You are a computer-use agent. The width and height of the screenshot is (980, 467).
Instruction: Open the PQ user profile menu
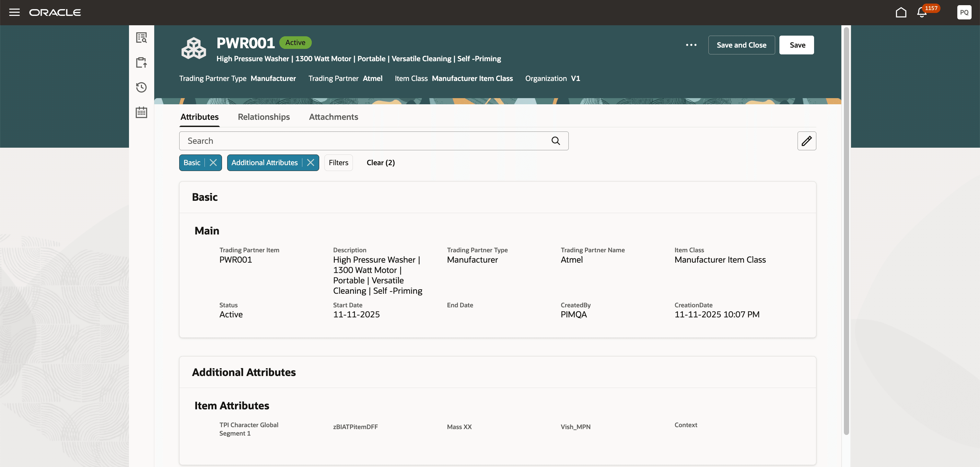point(964,12)
